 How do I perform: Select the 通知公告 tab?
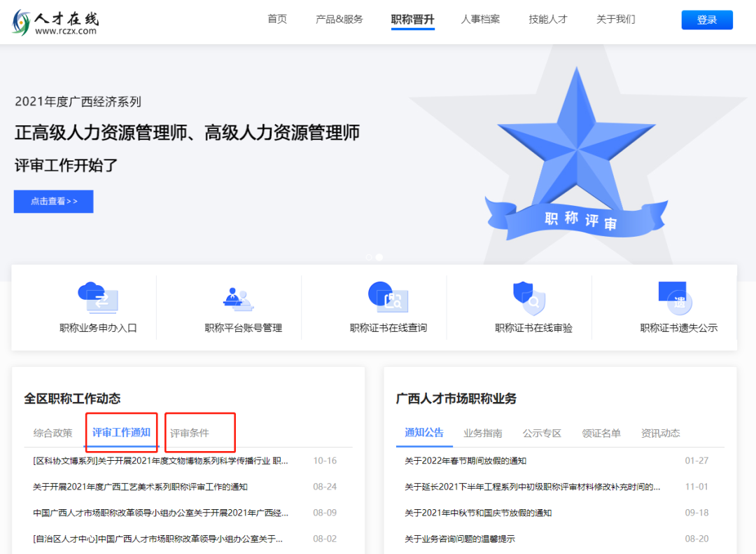424,432
